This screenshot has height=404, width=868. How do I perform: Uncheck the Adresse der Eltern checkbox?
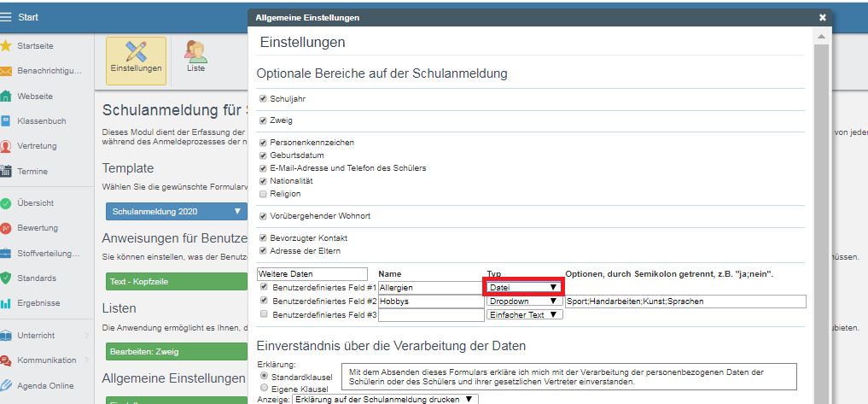pos(263,250)
